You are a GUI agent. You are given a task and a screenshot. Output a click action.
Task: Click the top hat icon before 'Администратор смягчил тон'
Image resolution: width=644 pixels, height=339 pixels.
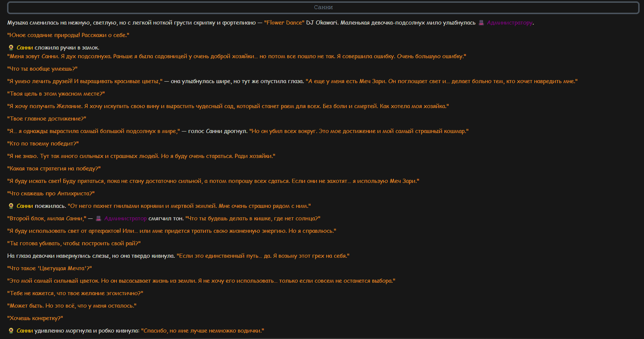tap(98, 218)
